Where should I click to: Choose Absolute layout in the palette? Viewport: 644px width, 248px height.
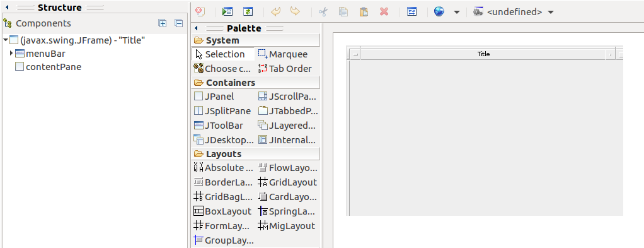coord(224,168)
